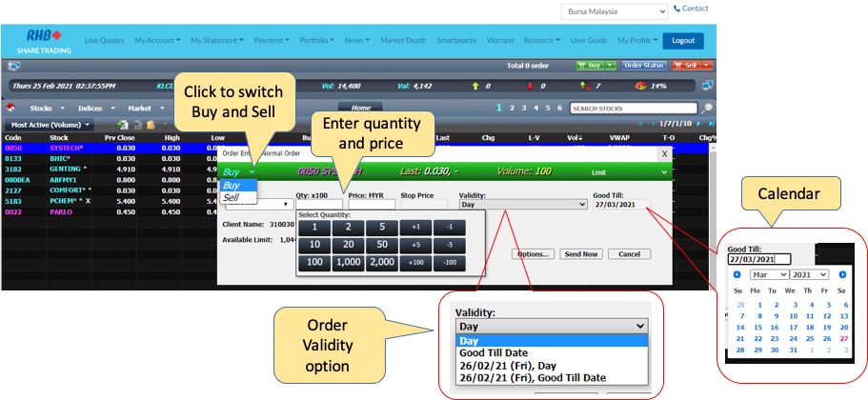Open the red Sell button's arrow dropdown
Viewport: 868px width, 400px height.
[x=707, y=66]
